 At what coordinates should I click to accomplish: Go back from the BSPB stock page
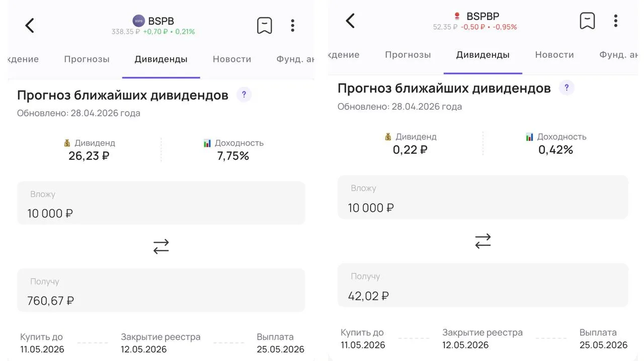click(x=30, y=25)
